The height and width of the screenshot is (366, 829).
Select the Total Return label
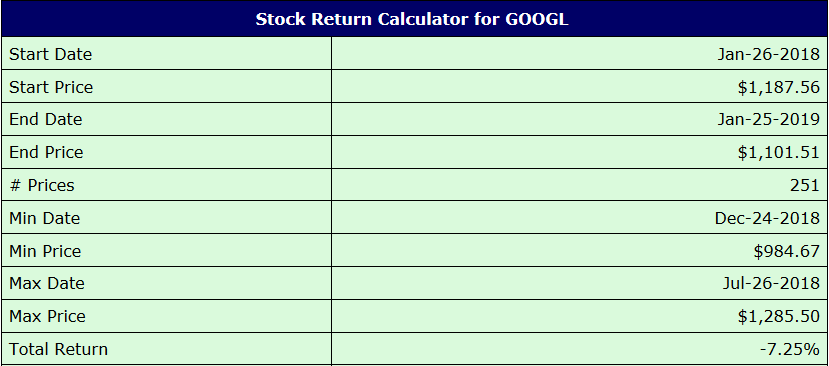(x=58, y=349)
